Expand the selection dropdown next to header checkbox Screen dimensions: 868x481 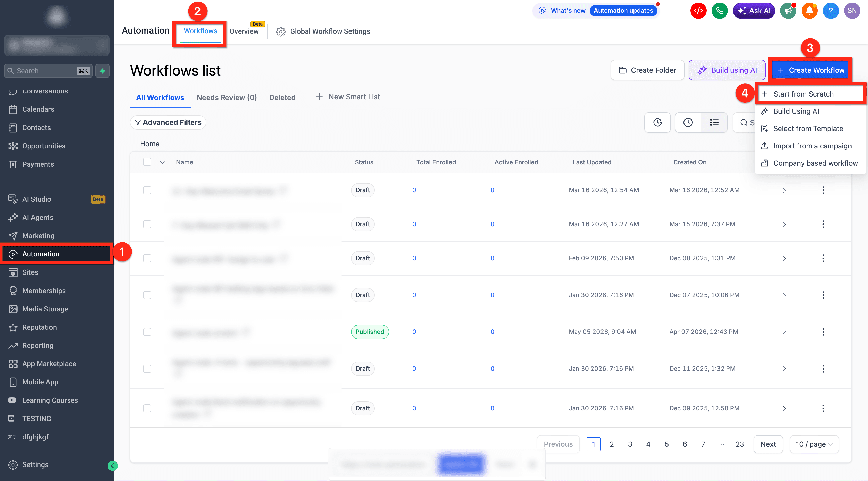pos(162,162)
